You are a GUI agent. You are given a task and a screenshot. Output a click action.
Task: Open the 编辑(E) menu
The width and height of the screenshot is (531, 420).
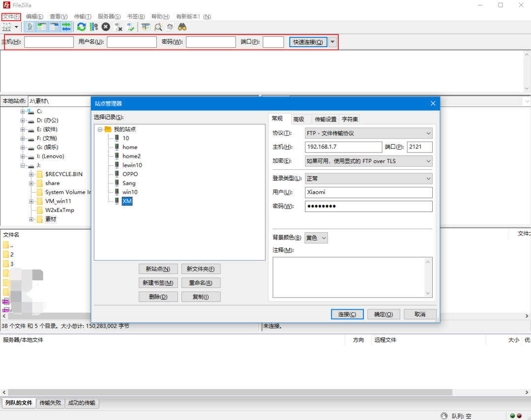pyautogui.click(x=34, y=17)
